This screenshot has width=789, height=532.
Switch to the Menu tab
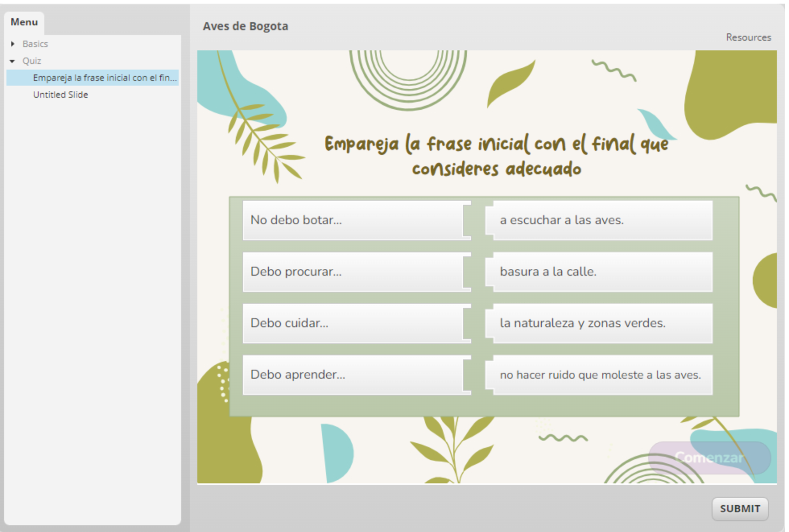tap(24, 22)
